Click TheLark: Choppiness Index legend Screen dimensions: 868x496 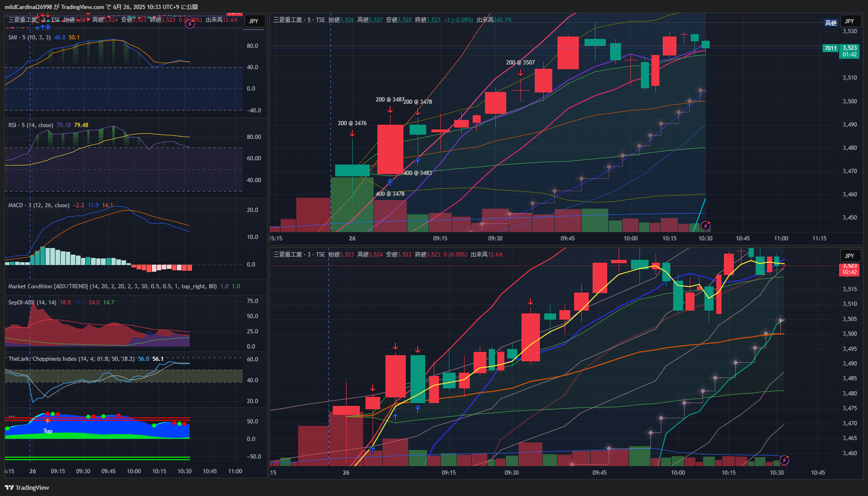[x=71, y=359]
